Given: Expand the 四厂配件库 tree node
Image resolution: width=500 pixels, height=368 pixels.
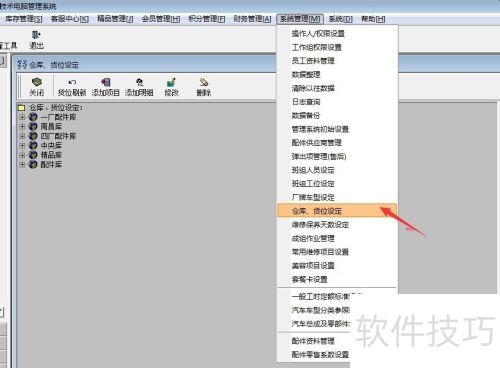Looking at the screenshot, I should click(22, 136).
